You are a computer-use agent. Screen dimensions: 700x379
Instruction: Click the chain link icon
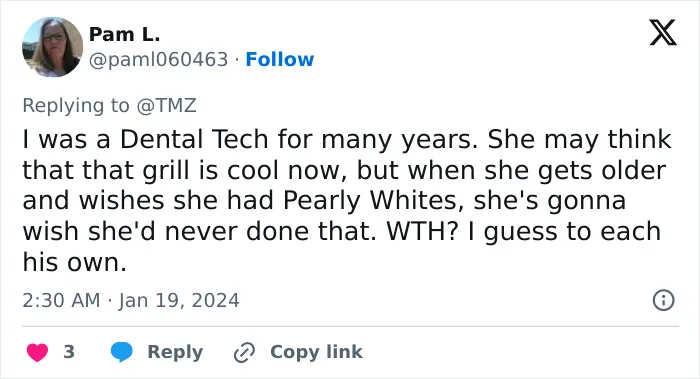click(244, 353)
